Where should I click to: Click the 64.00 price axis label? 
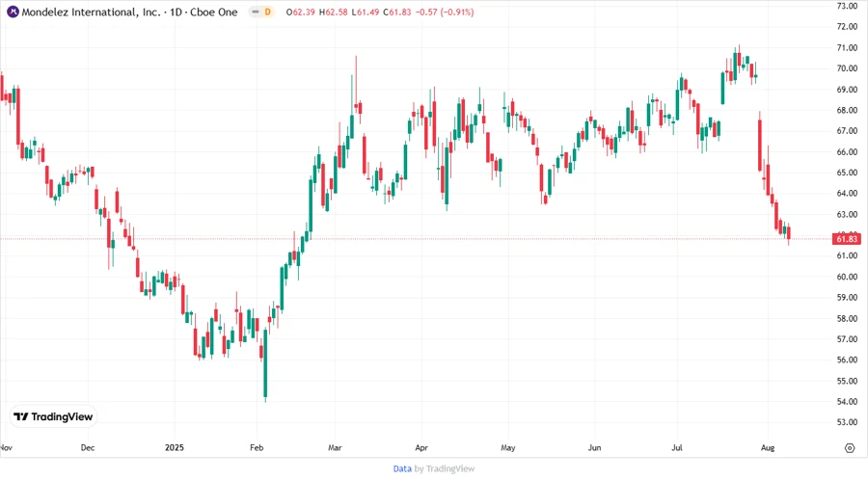point(847,193)
